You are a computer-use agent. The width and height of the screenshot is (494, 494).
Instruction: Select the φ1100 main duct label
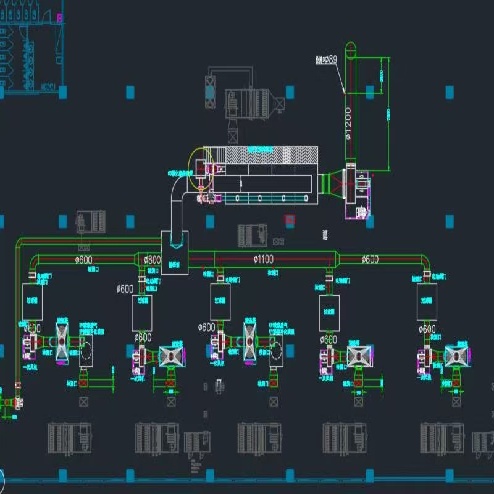pos(264,259)
